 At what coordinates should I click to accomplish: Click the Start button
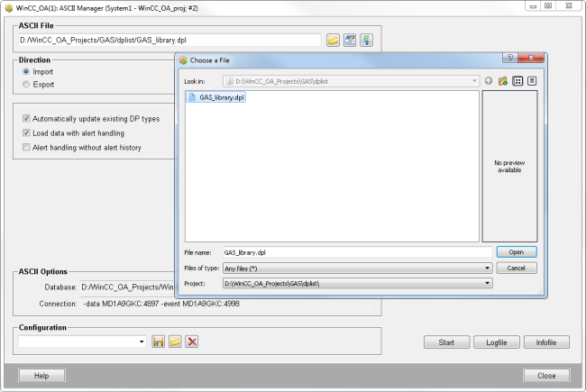click(446, 342)
